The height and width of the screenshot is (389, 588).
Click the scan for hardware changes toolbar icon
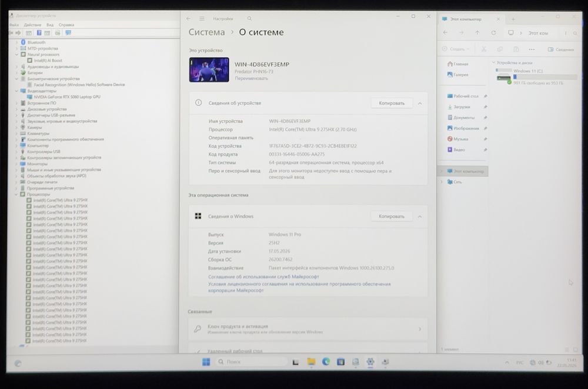pyautogui.click(x=58, y=33)
